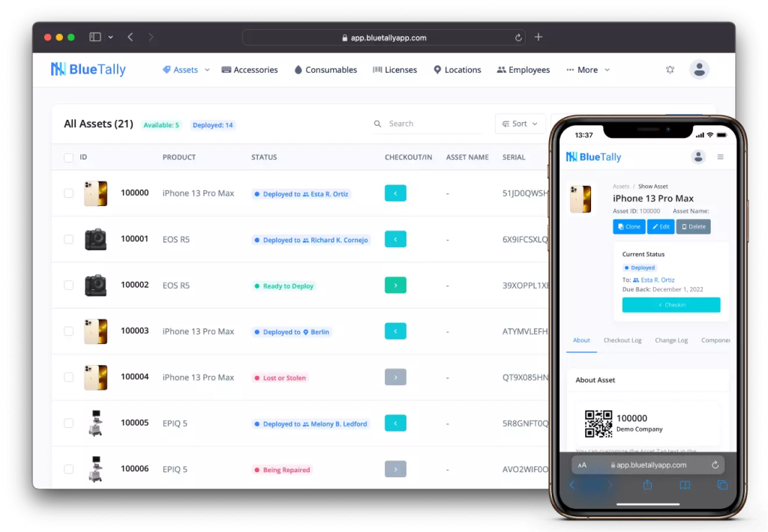This screenshot has height=532, width=768.
Task: Check in asset 100000 with teal arrow button
Action: (x=395, y=193)
